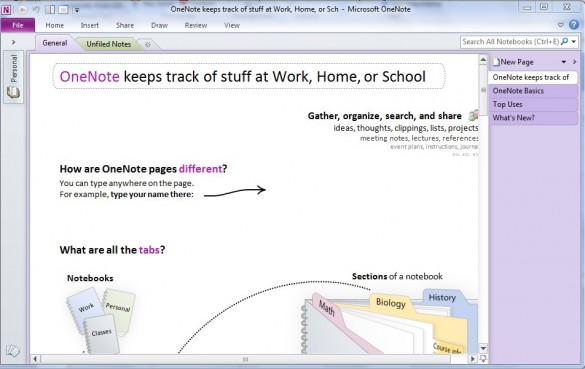The image size is (585, 369).
Task: Click the Dock to Desktop icon
Action: click(50, 10)
